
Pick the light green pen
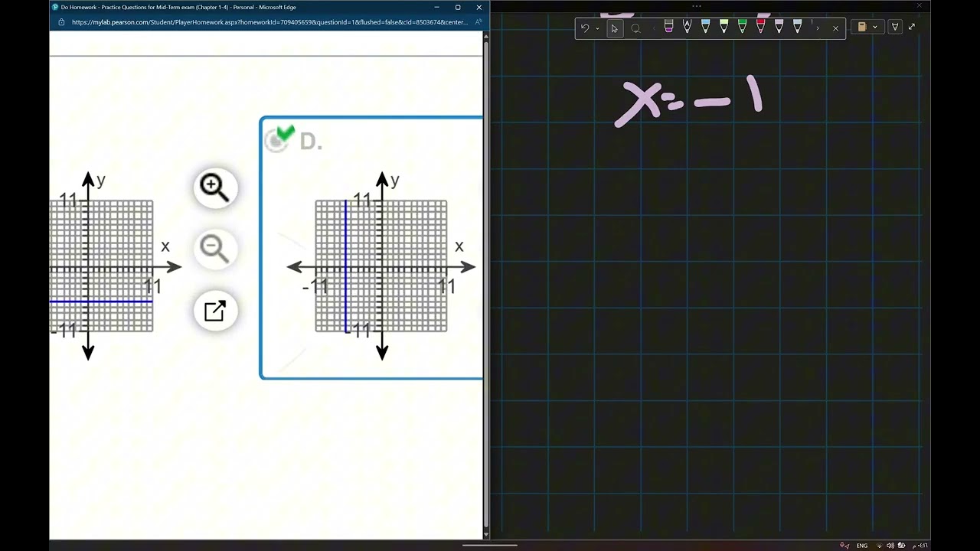(x=724, y=27)
